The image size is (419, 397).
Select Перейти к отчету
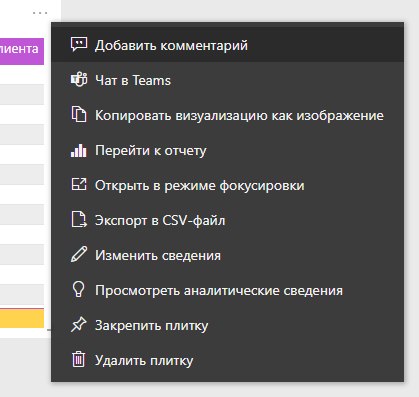(x=227, y=150)
